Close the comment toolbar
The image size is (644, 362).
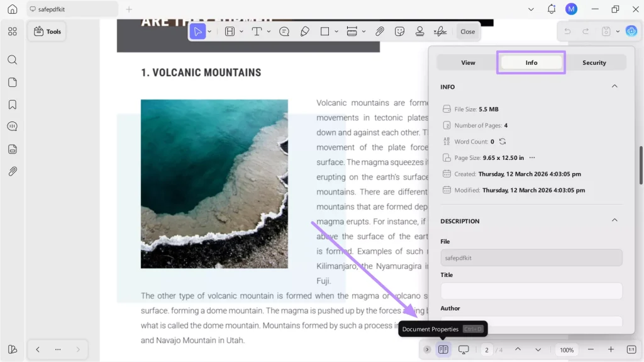coord(467,31)
